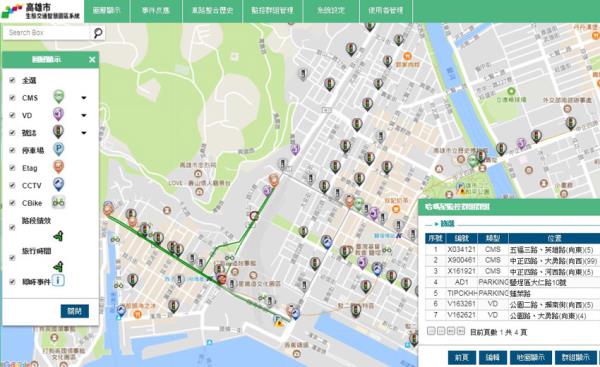Click the Kaohsiung city system logo
This screenshot has width=600, height=367.
click(41, 11)
